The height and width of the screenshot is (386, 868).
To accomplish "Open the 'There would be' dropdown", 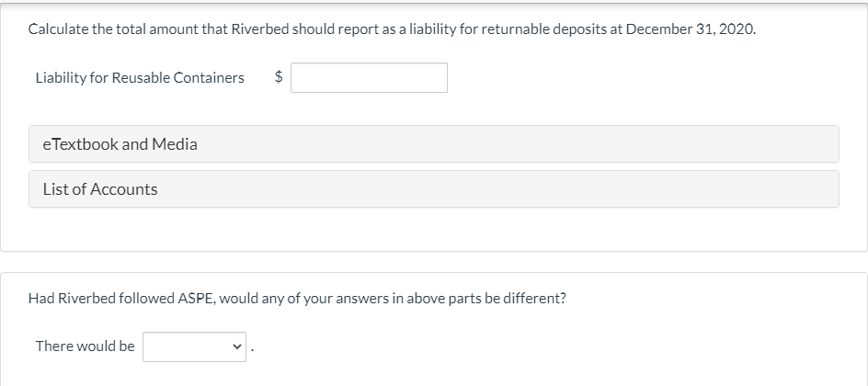I will [x=194, y=346].
